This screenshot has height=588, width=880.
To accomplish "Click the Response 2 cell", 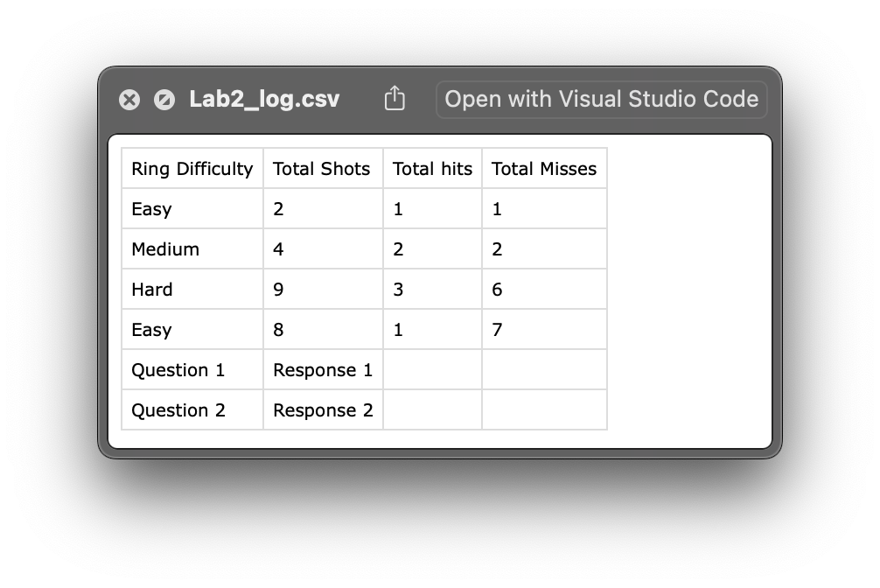I will (x=323, y=410).
